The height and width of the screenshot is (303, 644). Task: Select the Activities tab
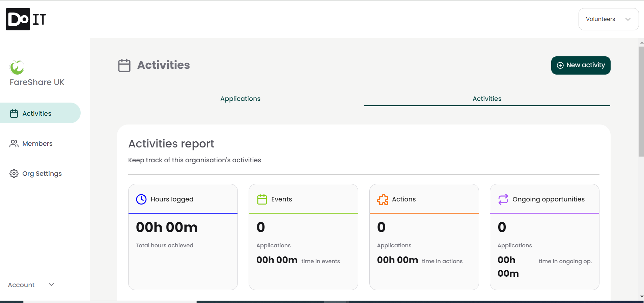coord(486,99)
